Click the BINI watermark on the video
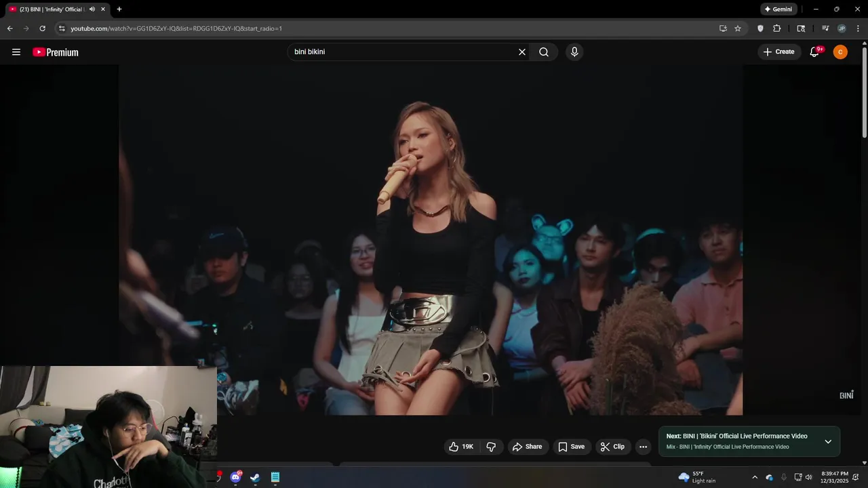Screen dimensions: 868x488 point(846,395)
